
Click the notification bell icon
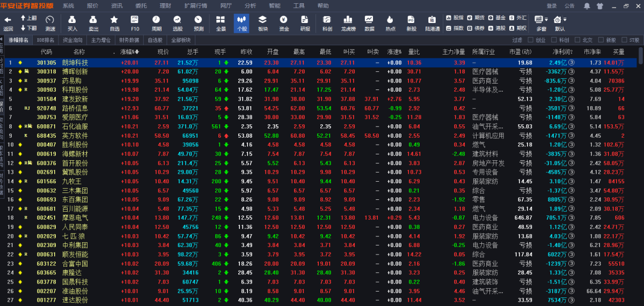coord(587,6)
